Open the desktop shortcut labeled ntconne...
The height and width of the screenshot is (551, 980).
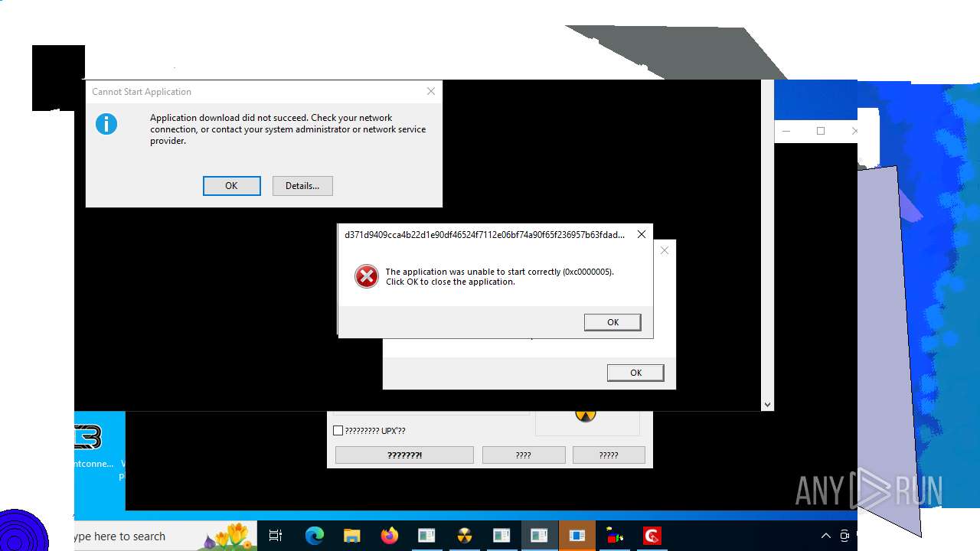(x=94, y=446)
